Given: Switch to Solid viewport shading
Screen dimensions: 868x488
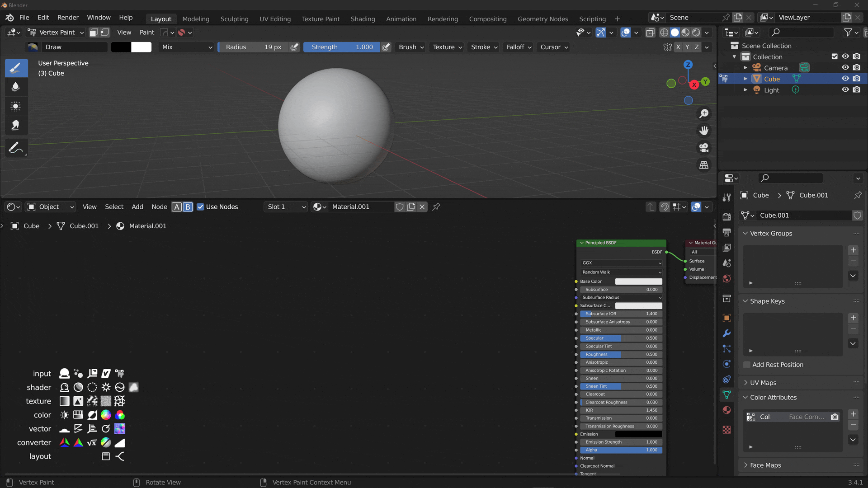Looking at the screenshot, I should (675, 33).
